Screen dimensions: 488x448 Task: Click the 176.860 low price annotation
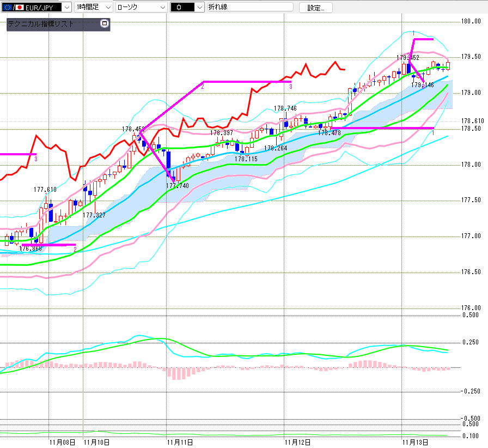30,249
